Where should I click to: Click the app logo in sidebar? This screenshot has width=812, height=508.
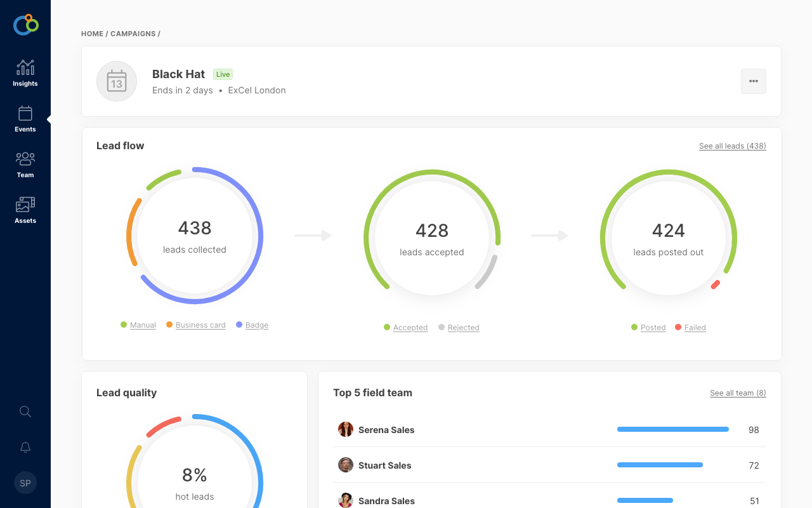[26, 25]
